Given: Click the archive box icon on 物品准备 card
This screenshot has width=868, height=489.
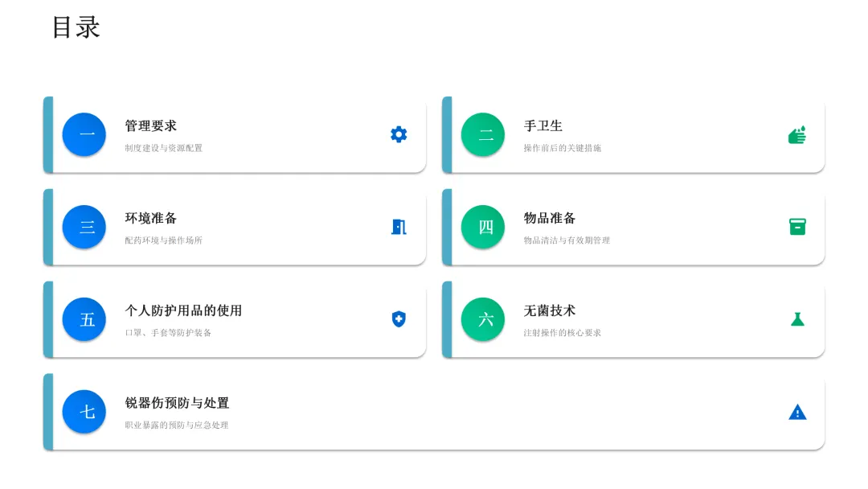Looking at the screenshot, I should click(x=797, y=227).
